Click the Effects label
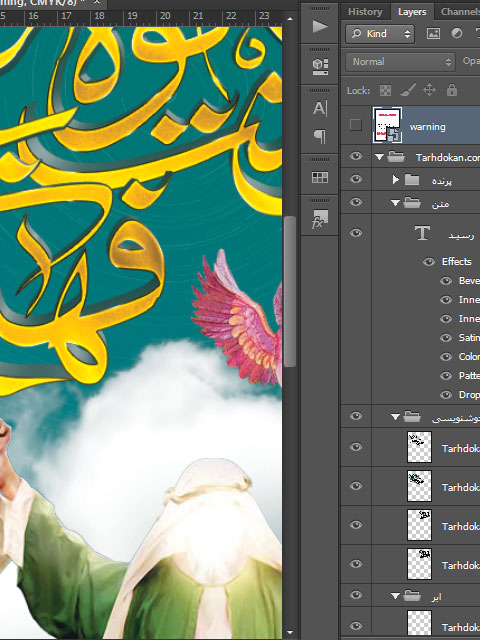This screenshot has width=480, height=640. click(x=456, y=262)
